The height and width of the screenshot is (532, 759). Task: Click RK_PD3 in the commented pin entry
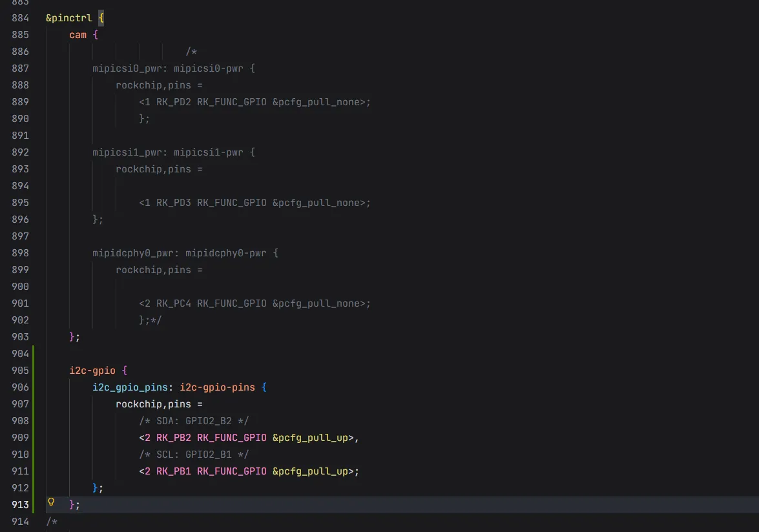pos(173,203)
